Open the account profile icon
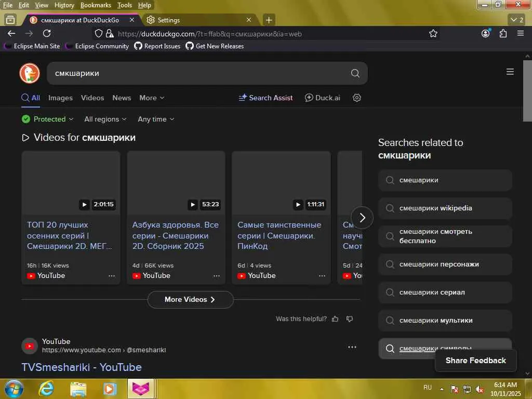This screenshot has width=532, height=399. [486, 33]
